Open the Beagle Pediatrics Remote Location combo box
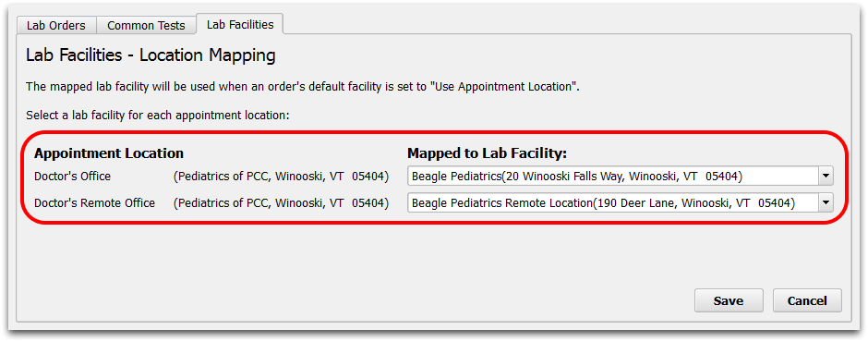This screenshot has width=868, height=342. (620, 203)
